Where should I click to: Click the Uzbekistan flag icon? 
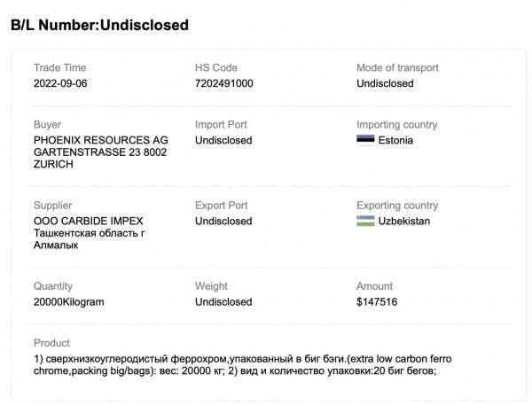365,221
